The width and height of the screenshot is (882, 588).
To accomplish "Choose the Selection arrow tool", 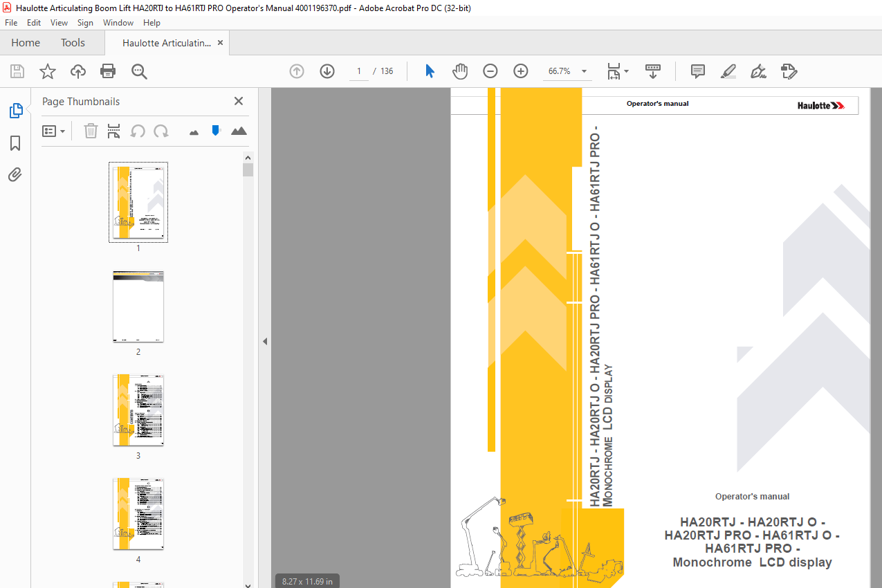I will pyautogui.click(x=430, y=71).
